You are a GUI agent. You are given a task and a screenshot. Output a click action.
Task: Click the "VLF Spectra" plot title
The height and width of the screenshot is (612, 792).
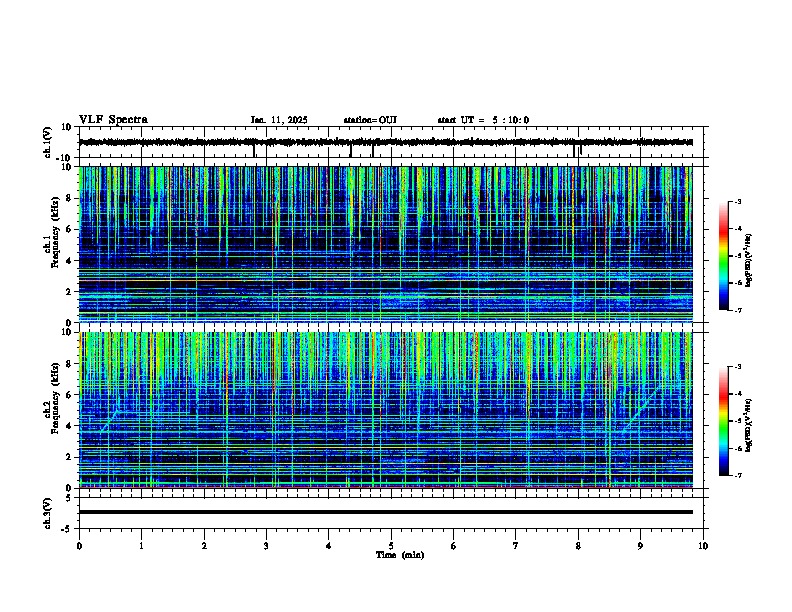(113, 120)
